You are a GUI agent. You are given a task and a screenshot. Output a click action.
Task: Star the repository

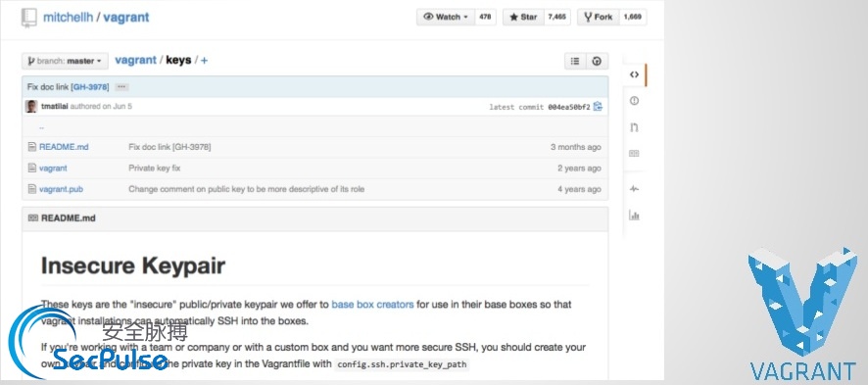(x=523, y=18)
